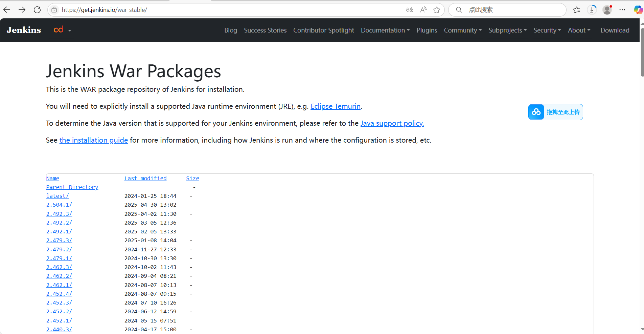Viewport: 644px width, 334px height.
Task: Open the 2.504.1/ directory
Action: 59,205
